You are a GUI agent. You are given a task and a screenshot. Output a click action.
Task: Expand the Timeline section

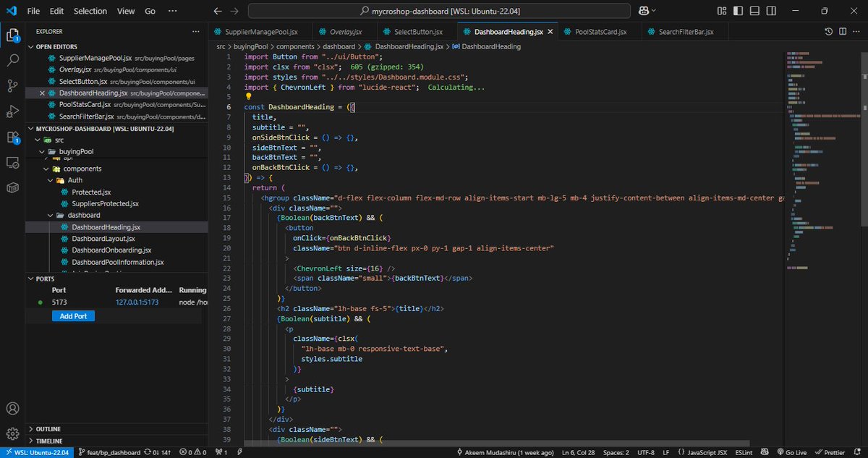(x=116, y=440)
